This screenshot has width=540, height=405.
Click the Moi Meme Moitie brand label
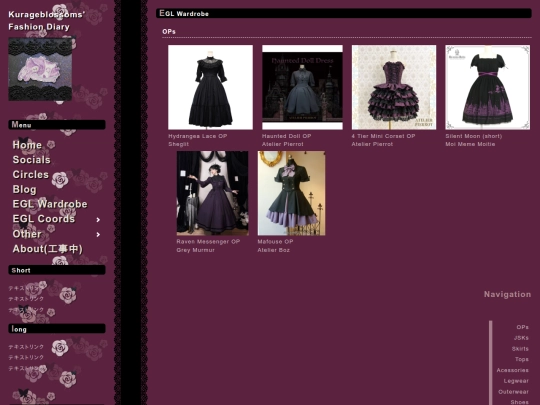(x=470, y=144)
